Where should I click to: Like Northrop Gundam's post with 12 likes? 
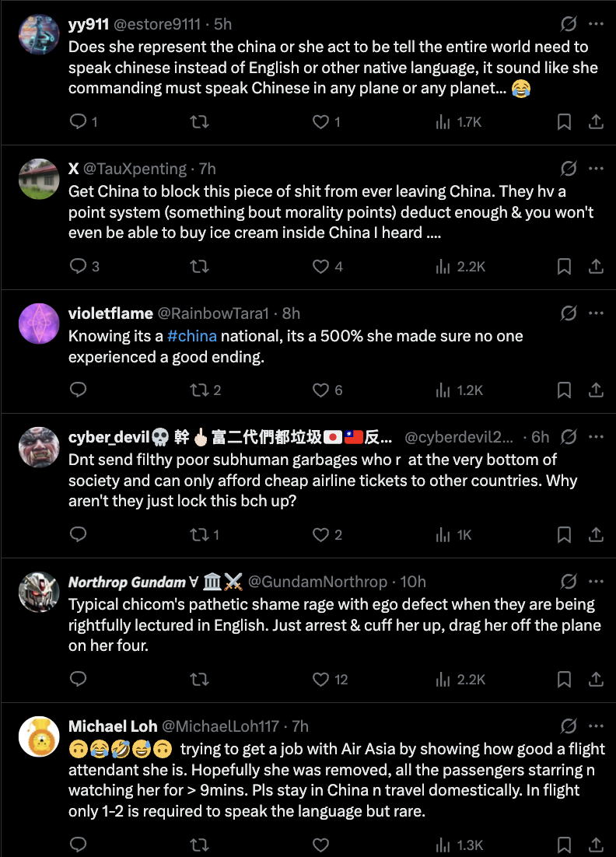pyautogui.click(x=320, y=679)
